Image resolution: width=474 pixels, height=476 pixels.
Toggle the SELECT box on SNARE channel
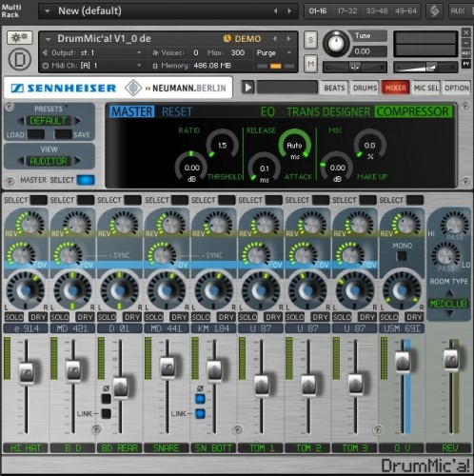click(180, 200)
